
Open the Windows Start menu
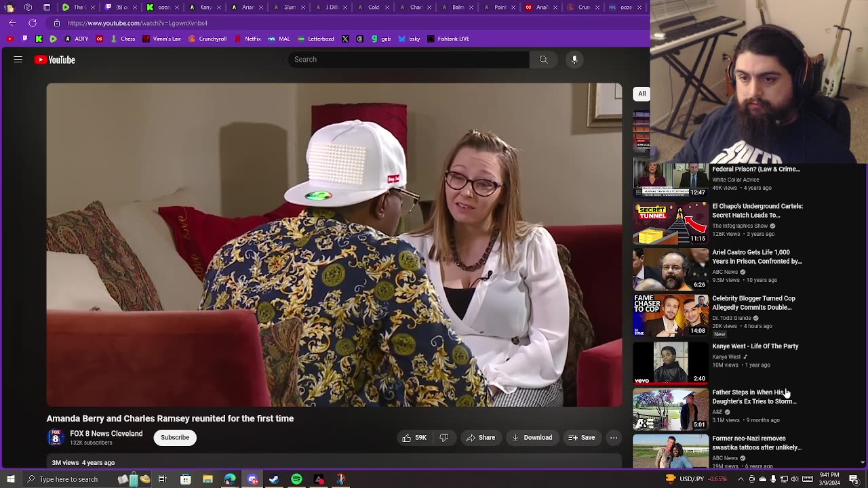click(x=11, y=479)
